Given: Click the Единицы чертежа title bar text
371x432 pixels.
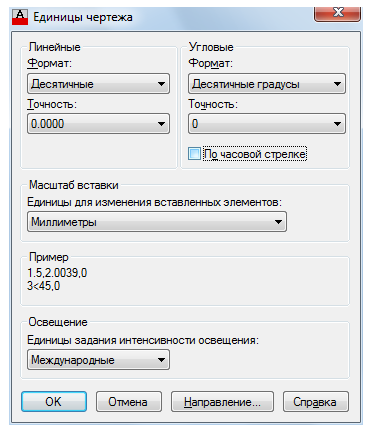Looking at the screenshot, I should [x=83, y=17].
